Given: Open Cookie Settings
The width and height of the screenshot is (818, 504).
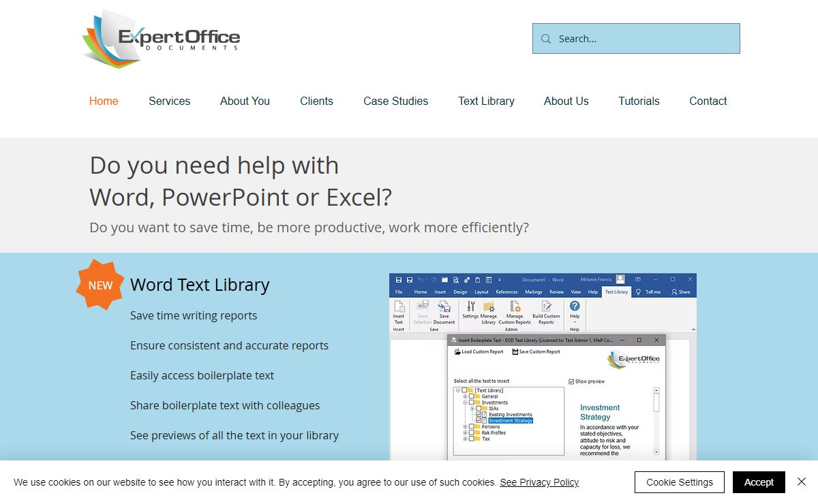Looking at the screenshot, I should tap(680, 482).
